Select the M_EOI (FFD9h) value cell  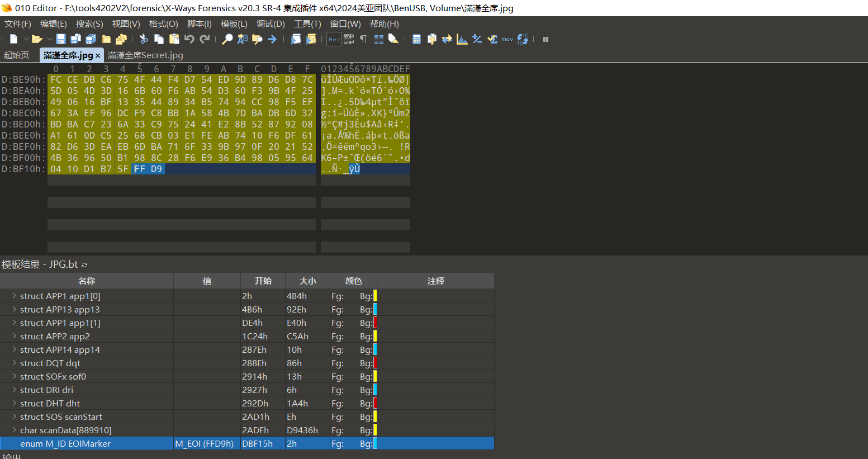pos(207,443)
